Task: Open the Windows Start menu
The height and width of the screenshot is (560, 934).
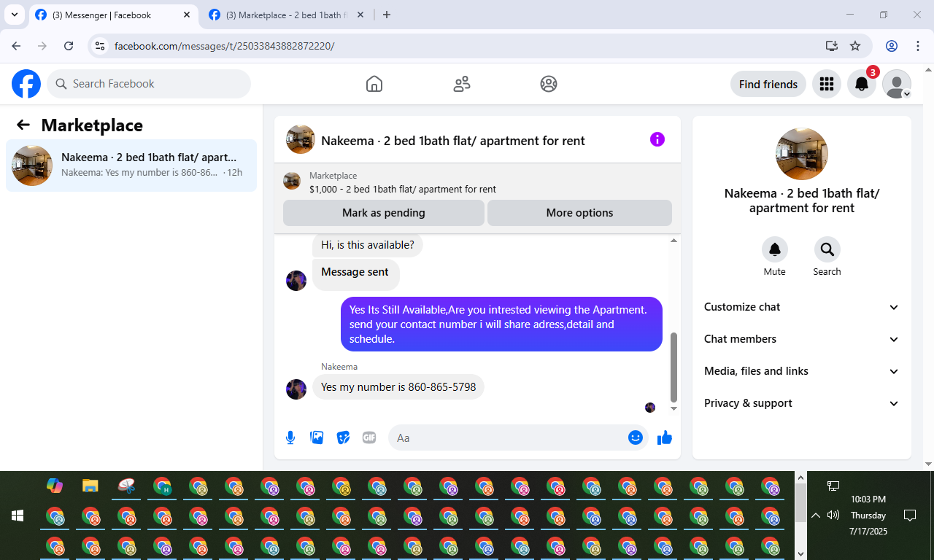Action: coord(18,516)
